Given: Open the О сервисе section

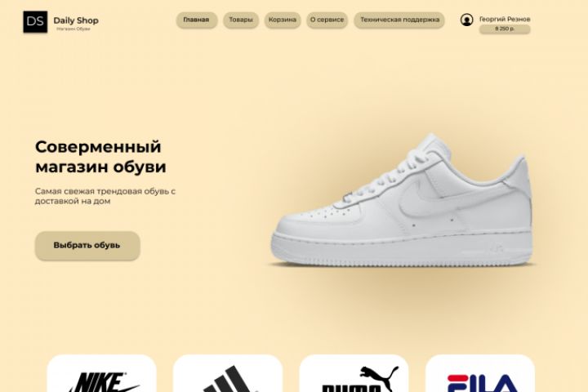Looking at the screenshot, I should click(327, 20).
